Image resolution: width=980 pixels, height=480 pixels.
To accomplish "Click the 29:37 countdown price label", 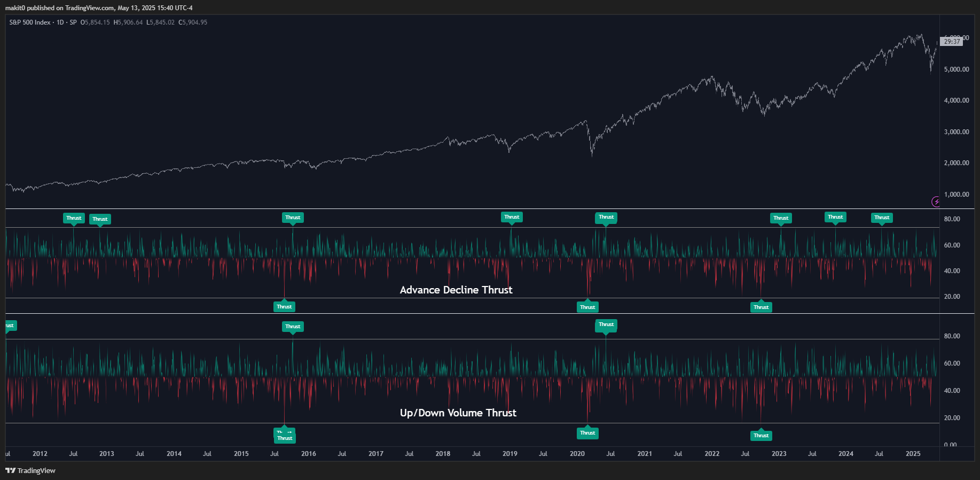I will tap(952, 41).
